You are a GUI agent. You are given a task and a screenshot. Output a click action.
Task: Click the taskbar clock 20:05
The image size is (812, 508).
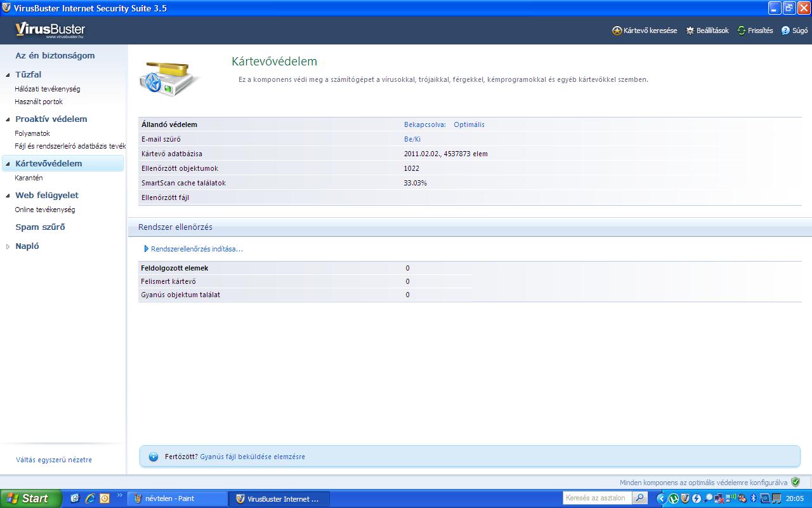tap(795, 498)
